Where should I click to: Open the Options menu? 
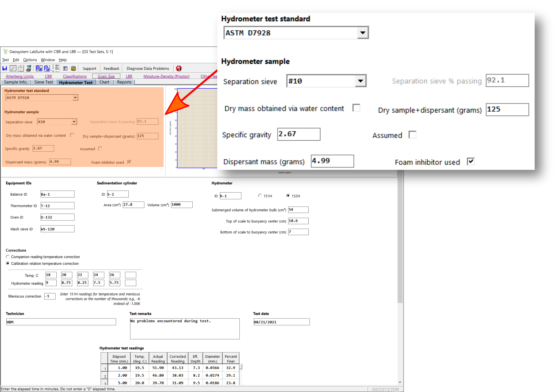(x=30, y=60)
